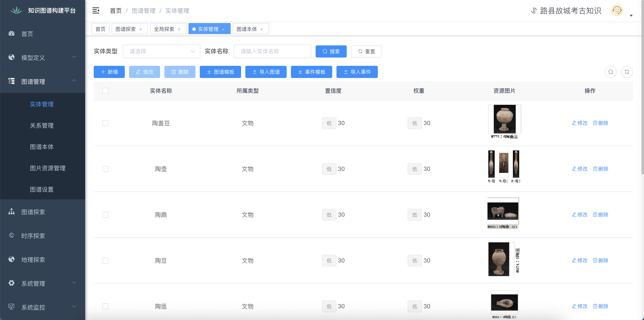Screen dimensions: 644x320
Task: Toggle the select-all header checkbox
Action: (105, 91)
